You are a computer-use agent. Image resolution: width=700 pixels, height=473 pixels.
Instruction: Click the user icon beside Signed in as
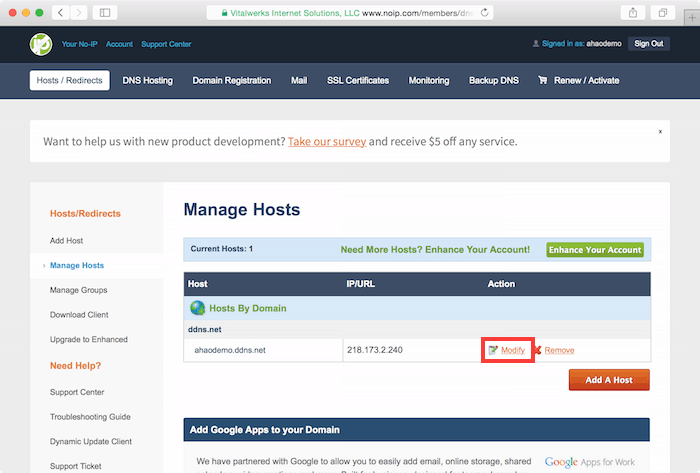click(535, 44)
